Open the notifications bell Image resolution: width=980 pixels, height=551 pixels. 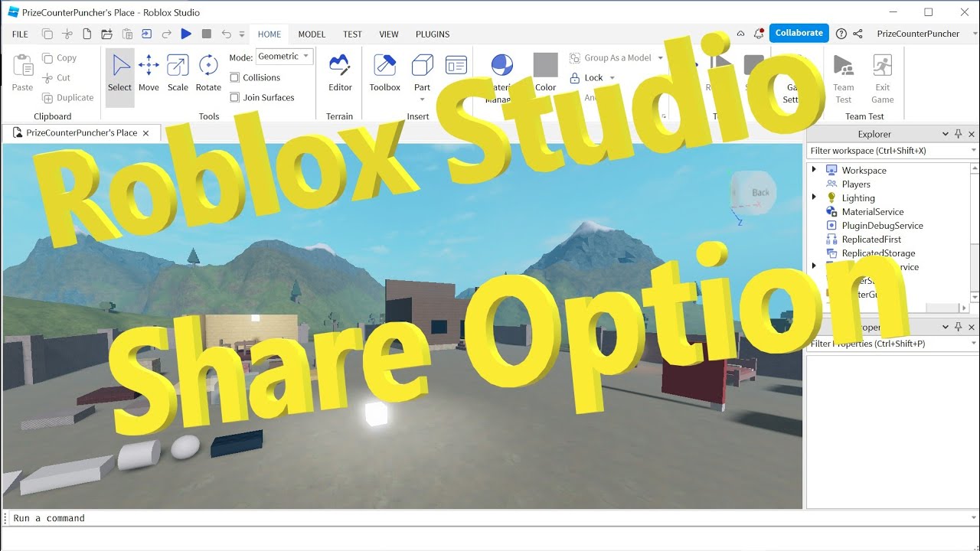coord(759,34)
